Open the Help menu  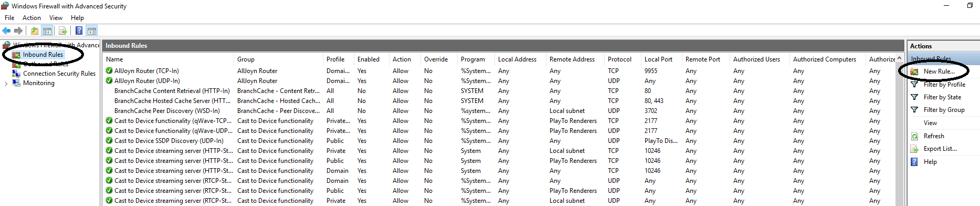coord(77,17)
